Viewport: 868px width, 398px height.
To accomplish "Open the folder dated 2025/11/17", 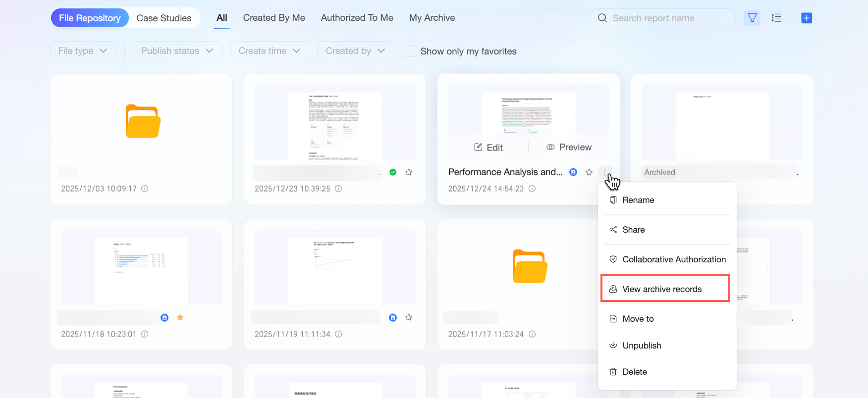I will [530, 266].
